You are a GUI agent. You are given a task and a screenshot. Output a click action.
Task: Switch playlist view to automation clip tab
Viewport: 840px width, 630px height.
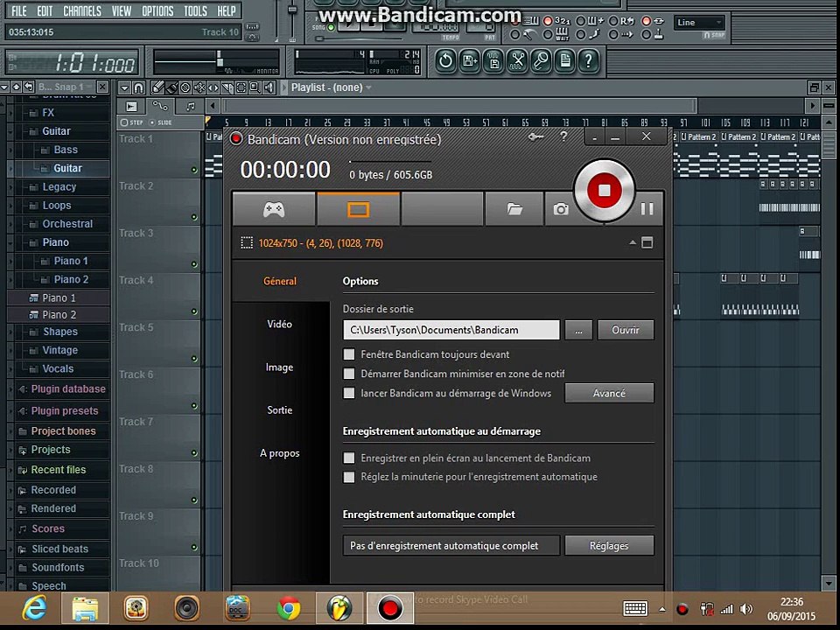tap(160, 106)
